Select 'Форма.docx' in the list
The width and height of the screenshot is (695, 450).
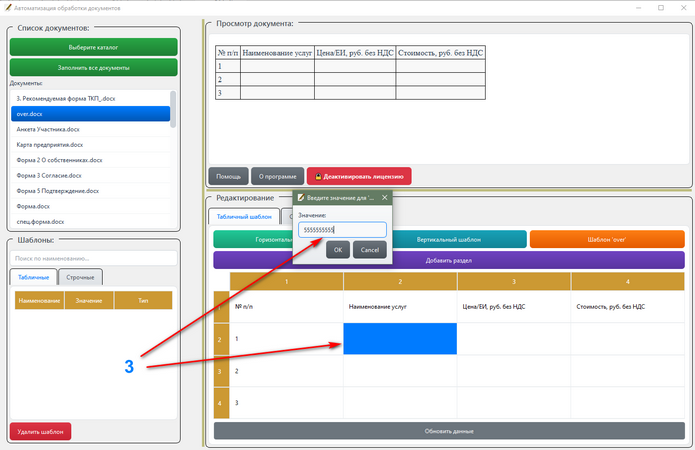tap(90, 206)
